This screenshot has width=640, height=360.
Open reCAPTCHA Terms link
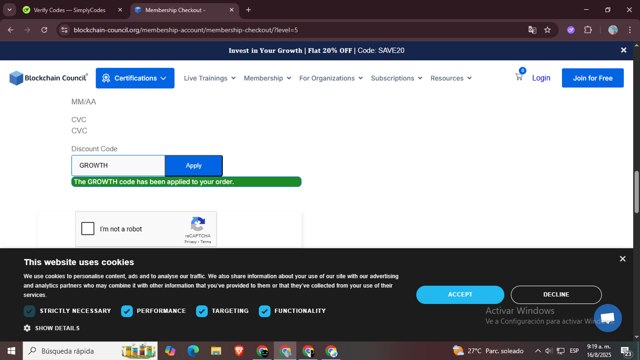[x=206, y=242]
